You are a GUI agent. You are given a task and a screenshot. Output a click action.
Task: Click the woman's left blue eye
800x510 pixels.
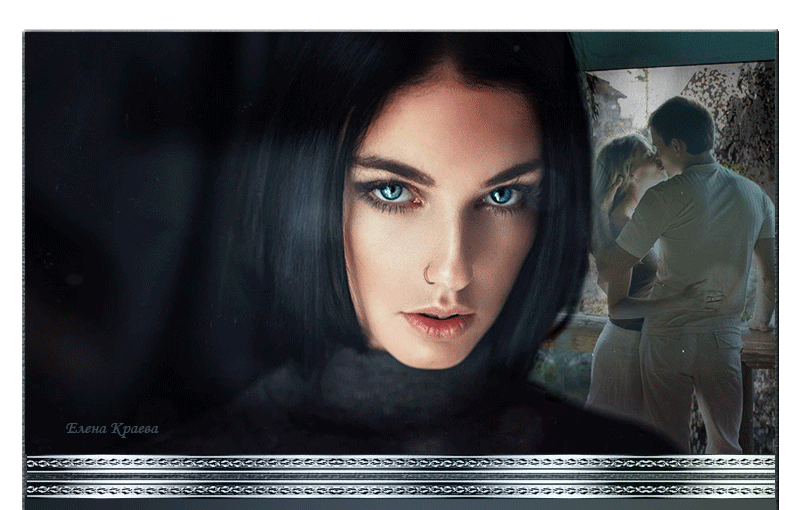point(393,191)
